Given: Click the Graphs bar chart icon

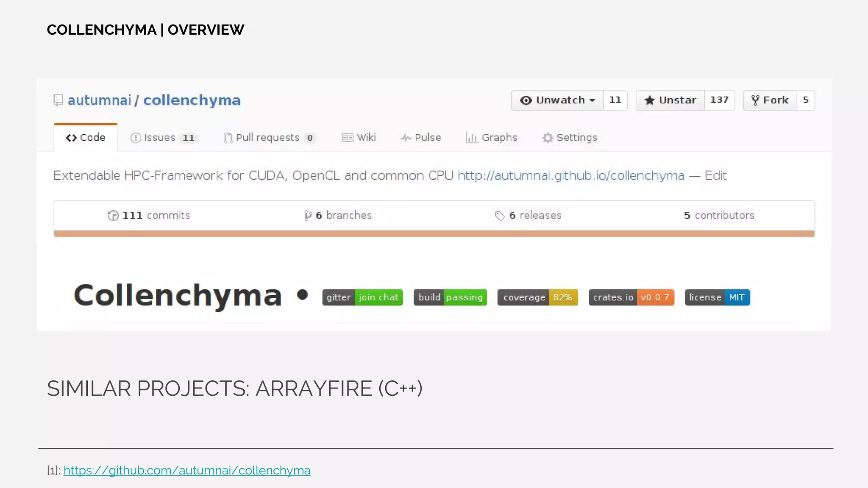Looking at the screenshot, I should click(x=472, y=138).
